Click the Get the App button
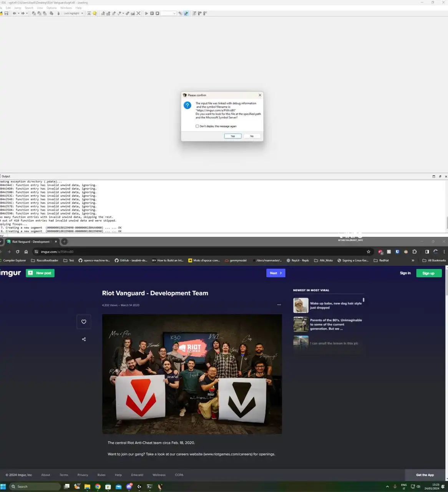This screenshot has width=448, height=492. click(x=425, y=475)
